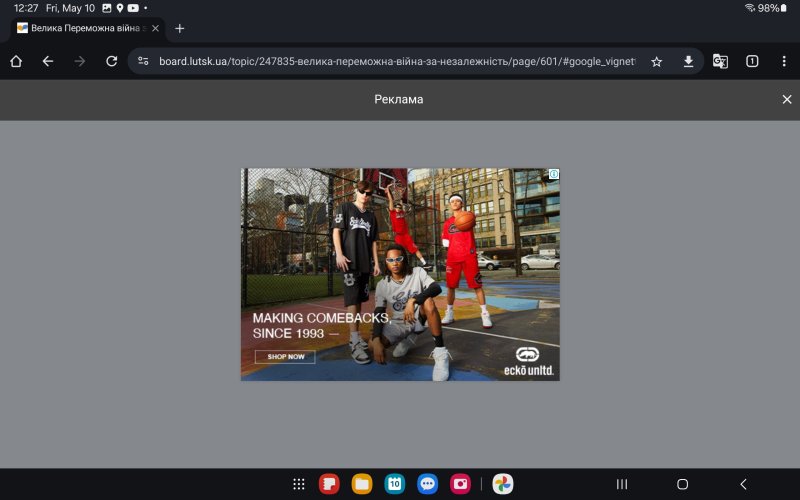
Task: Click the ecko unltd logo
Action: click(x=529, y=362)
